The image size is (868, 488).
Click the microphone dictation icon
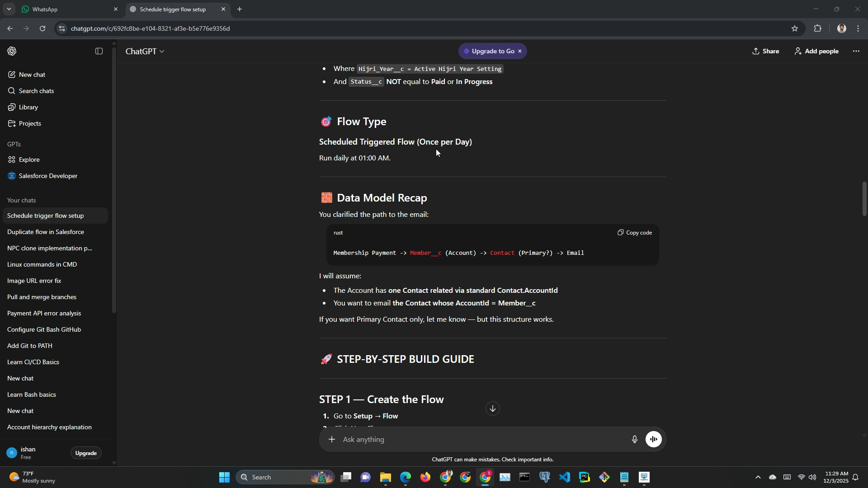(x=634, y=439)
